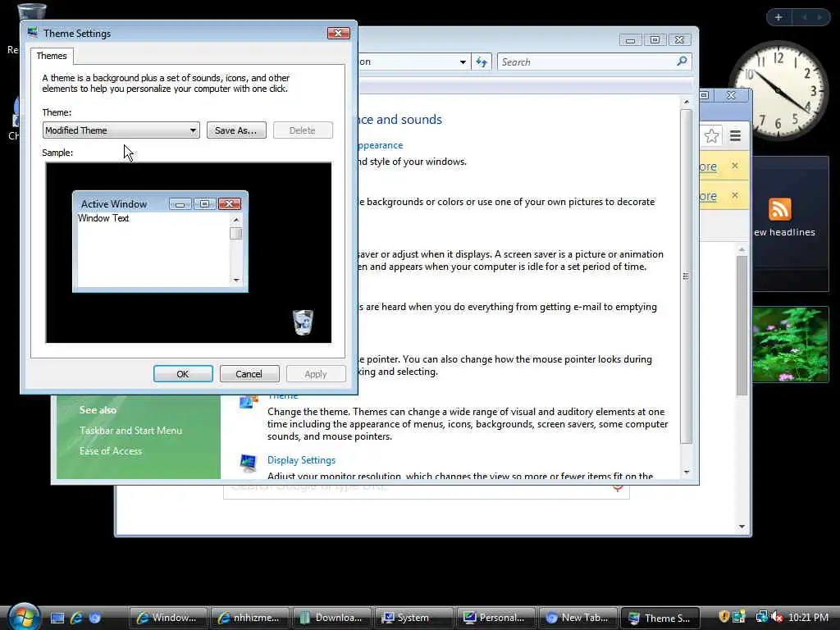Screen dimensions: 840x630
Task: Click the flower slideshow gadget picture
Action: (791, 345)
